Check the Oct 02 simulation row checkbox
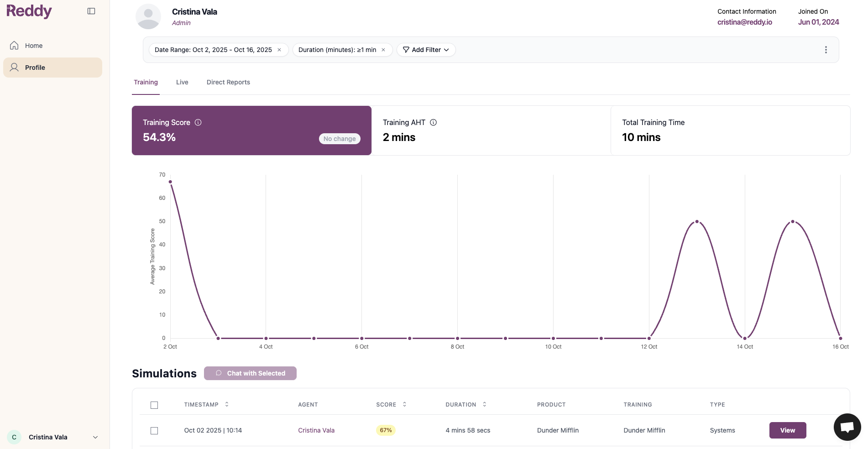868x449 pixels. [154, 430]
